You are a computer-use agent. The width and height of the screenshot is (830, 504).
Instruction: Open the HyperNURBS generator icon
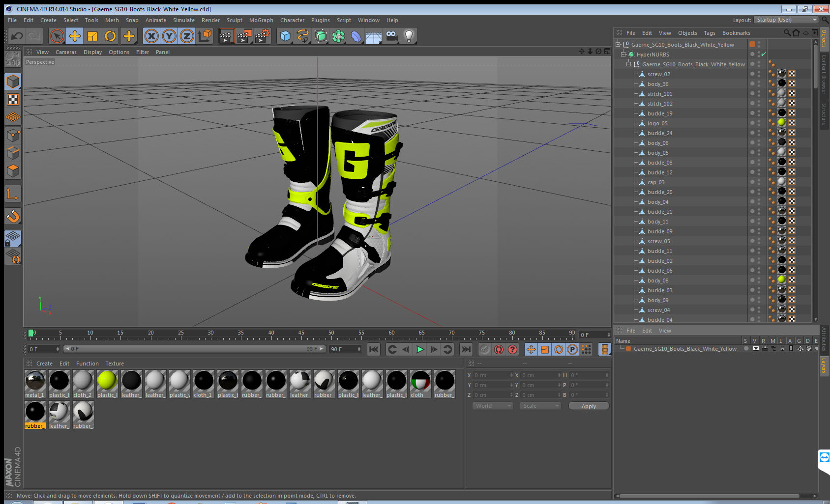click(x=321, y=36)
